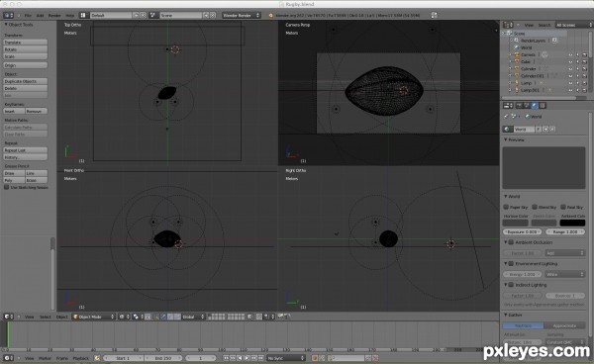
Task: Toggle the 3D manipulator widget icon
Action: [x=155, y=317]
